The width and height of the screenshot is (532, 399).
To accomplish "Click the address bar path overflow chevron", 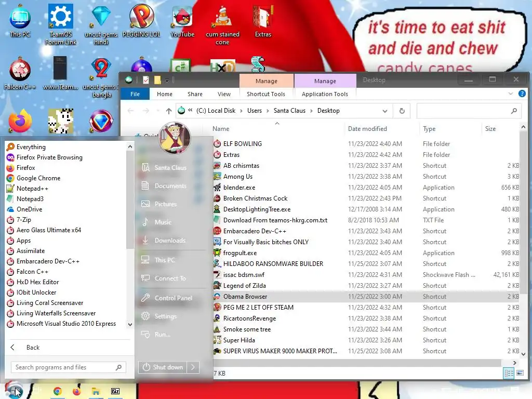I will (190, 110).
